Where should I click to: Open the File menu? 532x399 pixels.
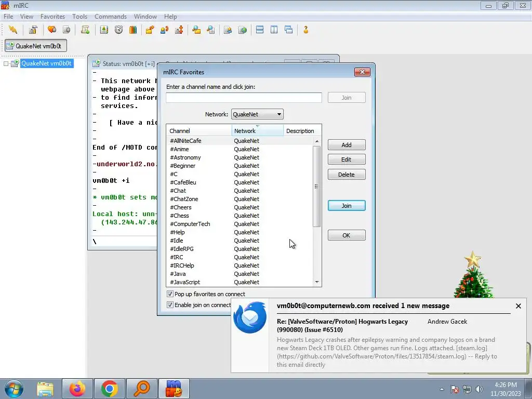(8, 16)
